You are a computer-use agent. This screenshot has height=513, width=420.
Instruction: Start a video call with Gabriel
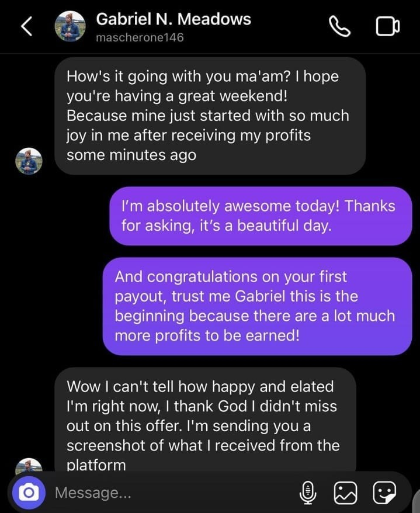(x=387, y=27)
